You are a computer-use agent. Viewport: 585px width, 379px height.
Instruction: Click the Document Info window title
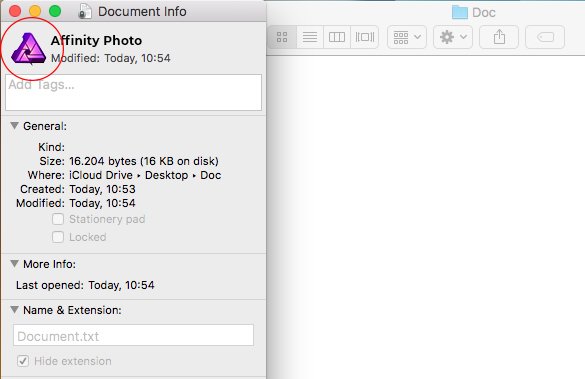[x=142, y=12]
